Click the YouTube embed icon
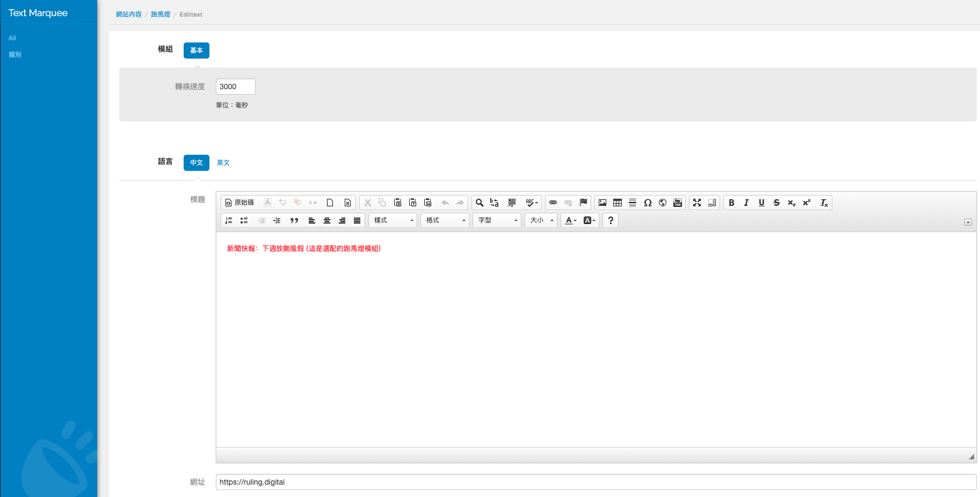Image resolution: width=980 pixels, height=497 pixels. 678,203
